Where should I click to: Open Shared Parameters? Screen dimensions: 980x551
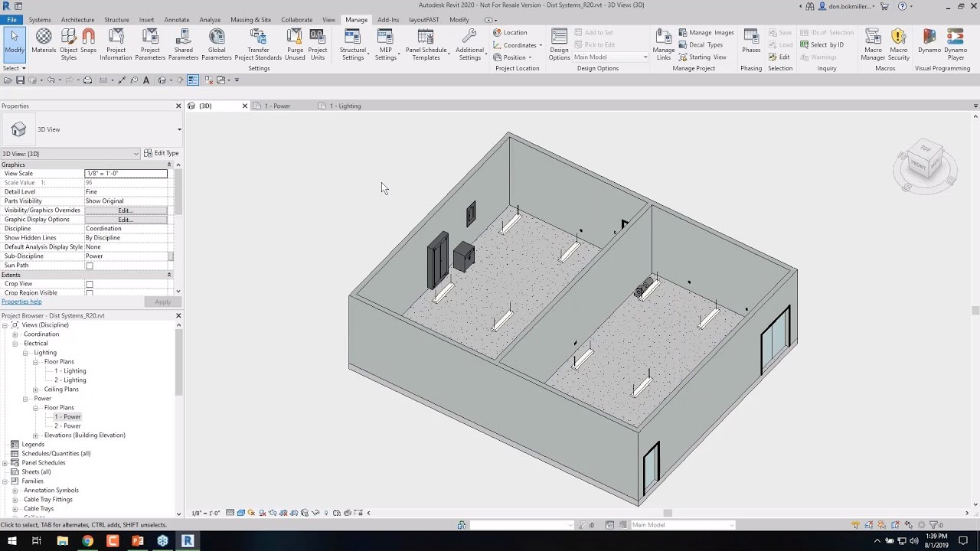(183, 44)
